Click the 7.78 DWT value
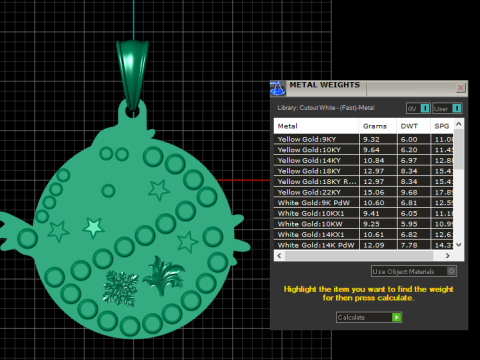Screen dimensions: 480x360 (409, 245)
